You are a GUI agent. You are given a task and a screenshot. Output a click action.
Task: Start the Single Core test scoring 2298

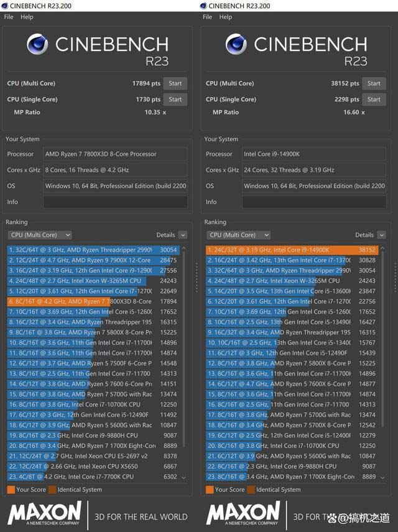click(x=374, y=100)
